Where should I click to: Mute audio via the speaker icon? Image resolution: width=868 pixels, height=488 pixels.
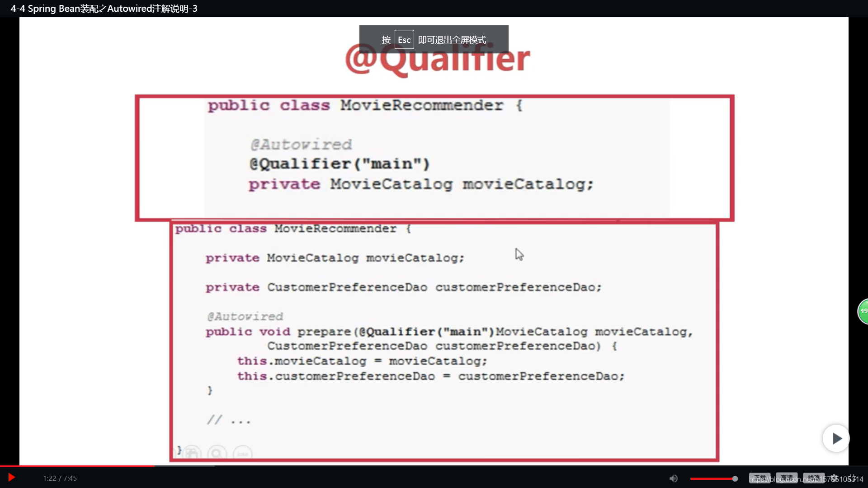point(674,479)
